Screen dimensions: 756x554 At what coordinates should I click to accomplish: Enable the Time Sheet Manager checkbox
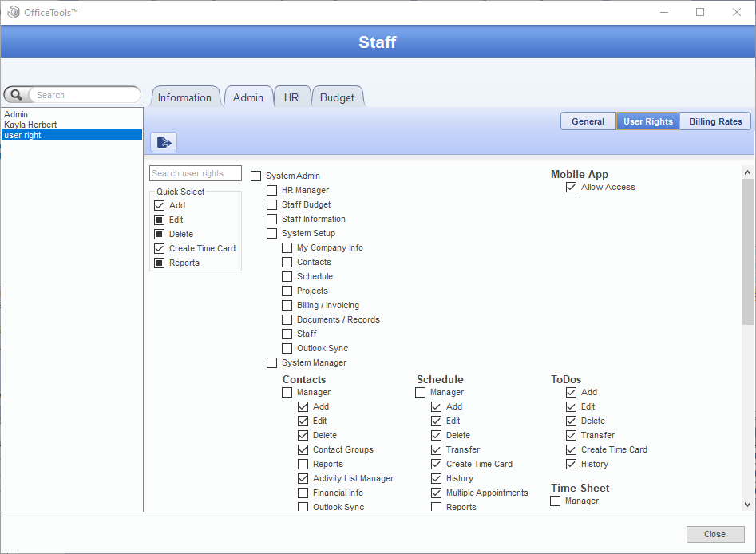556,501
